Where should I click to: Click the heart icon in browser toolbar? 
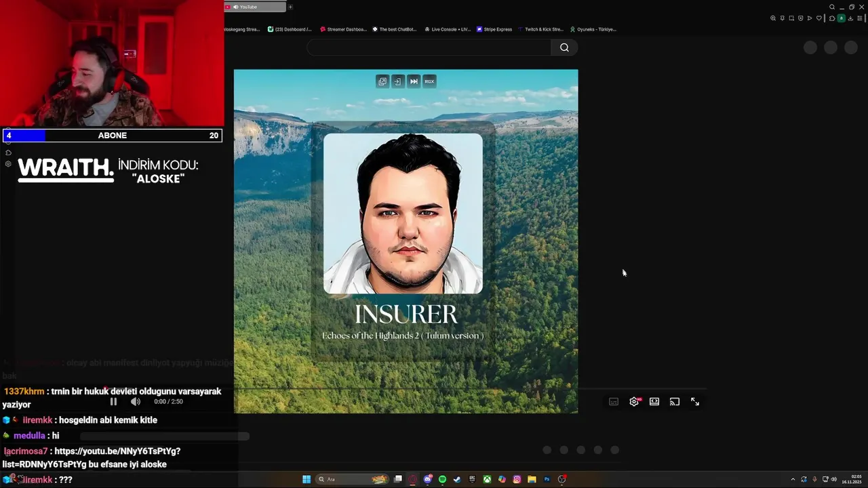point(819,18)
